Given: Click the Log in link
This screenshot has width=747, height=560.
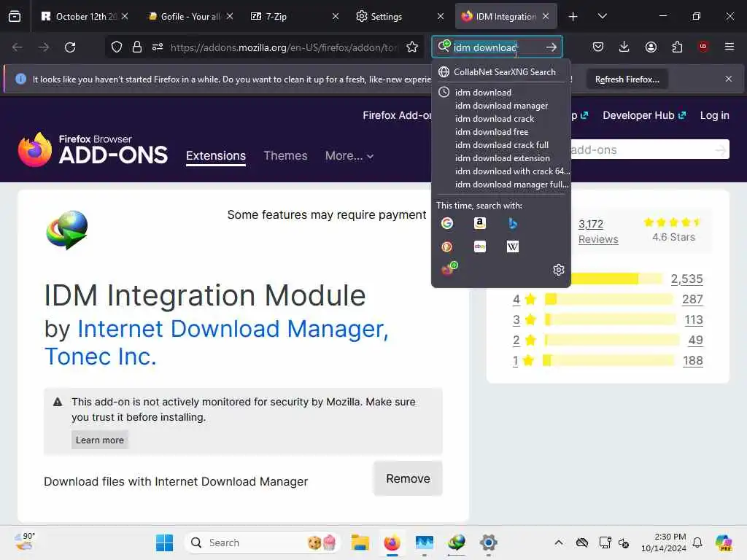Looking at the screenshot, I should [x=714, y=115].
